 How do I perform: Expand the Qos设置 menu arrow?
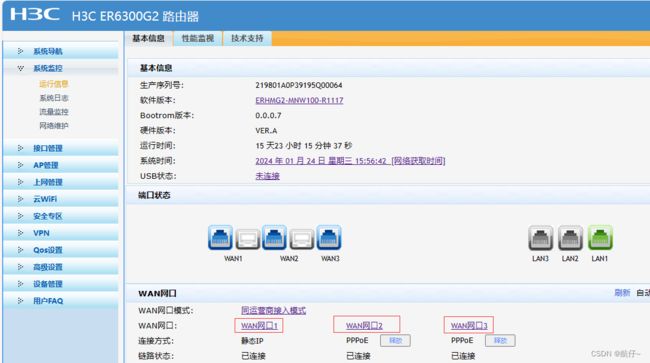click(20, 250)
